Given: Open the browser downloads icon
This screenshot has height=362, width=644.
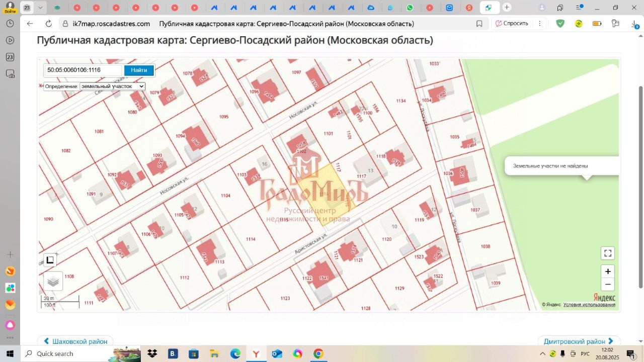Looking at the screenshot, I should 634,24.
